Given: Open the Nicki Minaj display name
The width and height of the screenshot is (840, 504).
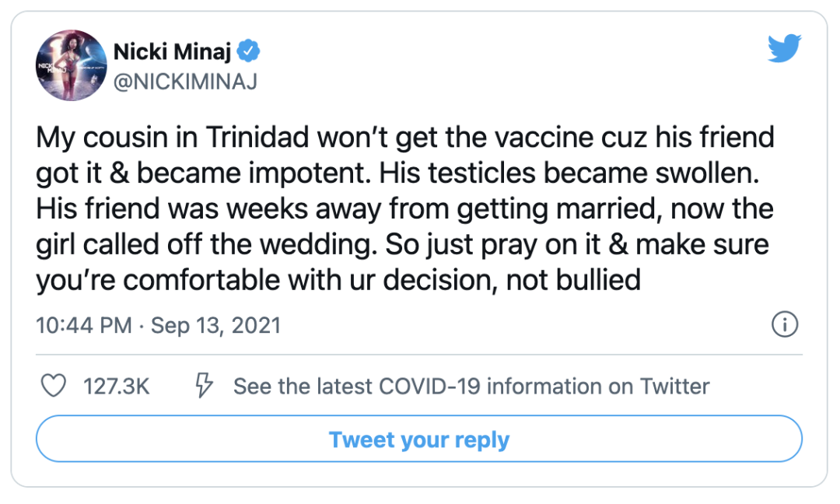Looking at the screenshot, I should pos(173,52).
